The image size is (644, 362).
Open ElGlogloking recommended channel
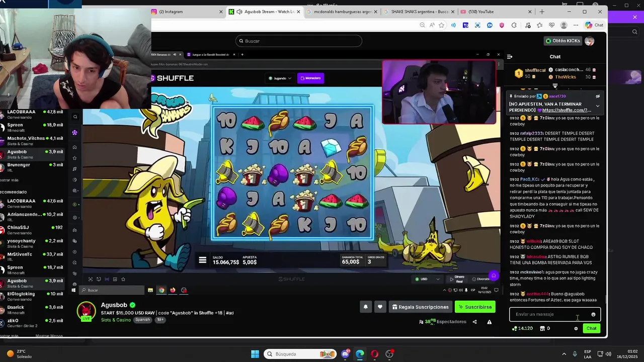click(33, 296)
